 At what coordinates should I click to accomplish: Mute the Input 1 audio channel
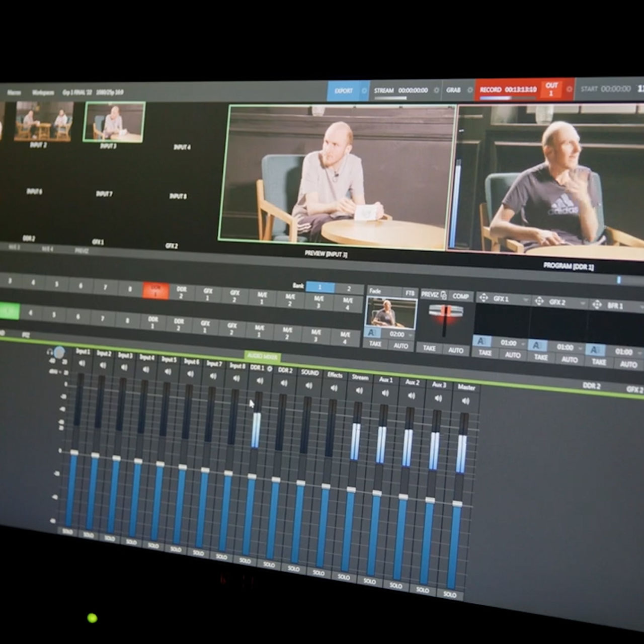(83, 364)
